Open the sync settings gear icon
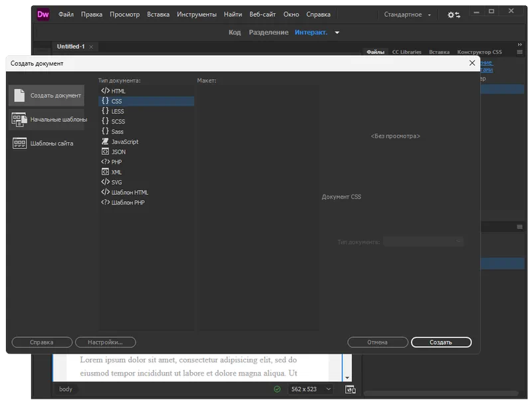This screenshot has height=404, width=532. [454, 15]
